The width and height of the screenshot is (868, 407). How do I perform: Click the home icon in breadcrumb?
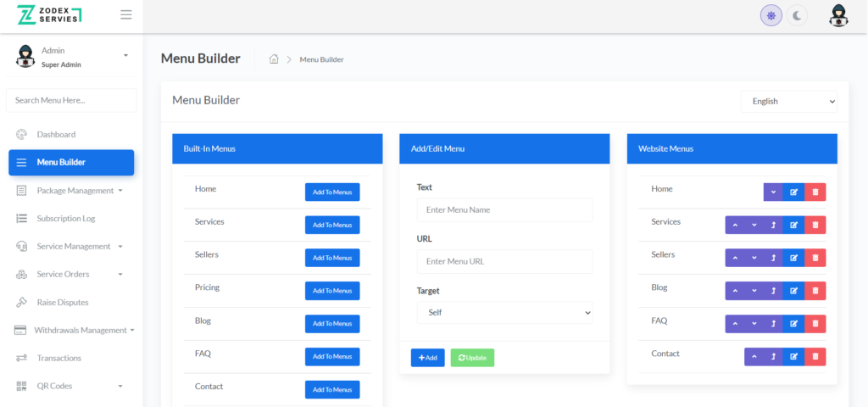(274, 59)
